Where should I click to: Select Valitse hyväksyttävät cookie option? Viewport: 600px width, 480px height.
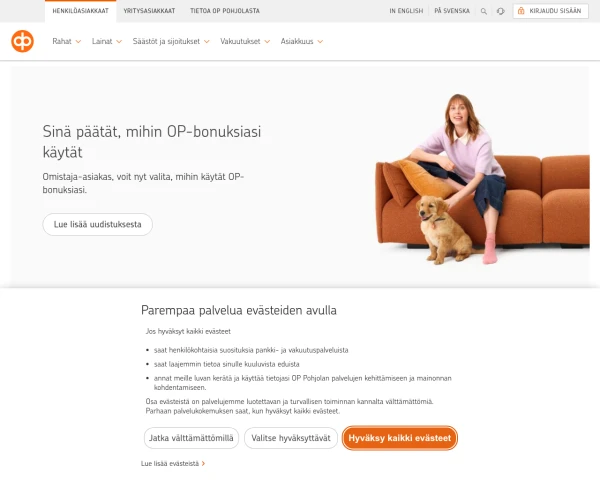tap(291, 438)
